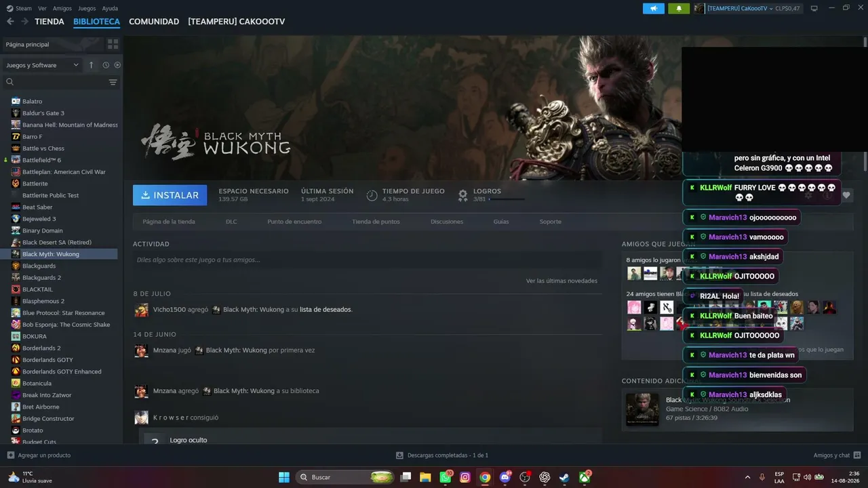
Task: Open the [TEAMPERU] CAKOOOTV profile section
Action: pos(237,22)
